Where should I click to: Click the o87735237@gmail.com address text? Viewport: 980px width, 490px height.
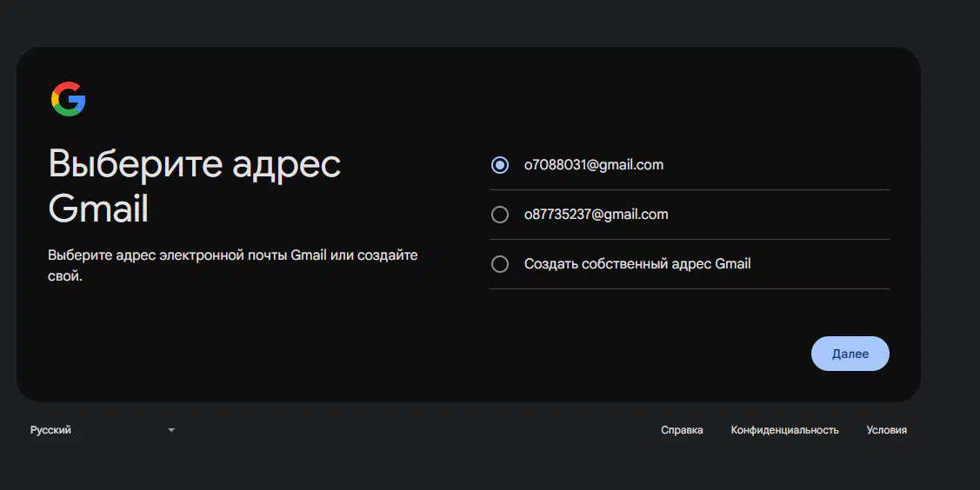tap(597, 214)
